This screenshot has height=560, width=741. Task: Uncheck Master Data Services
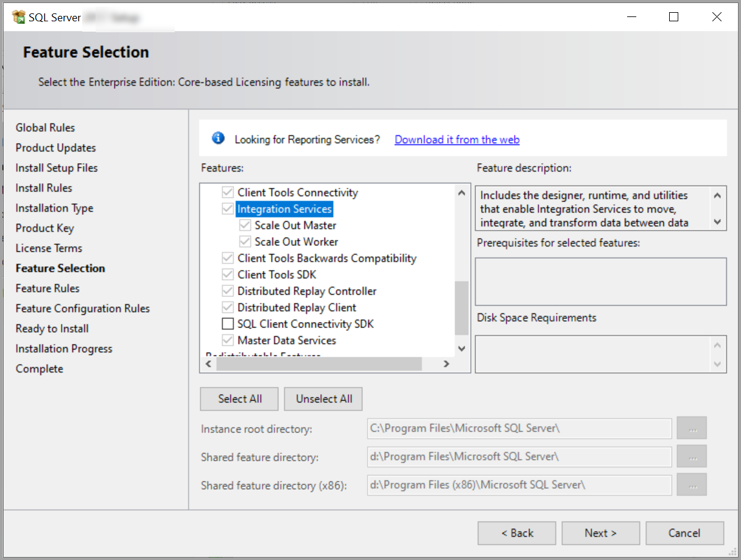[x=228, y=340]
